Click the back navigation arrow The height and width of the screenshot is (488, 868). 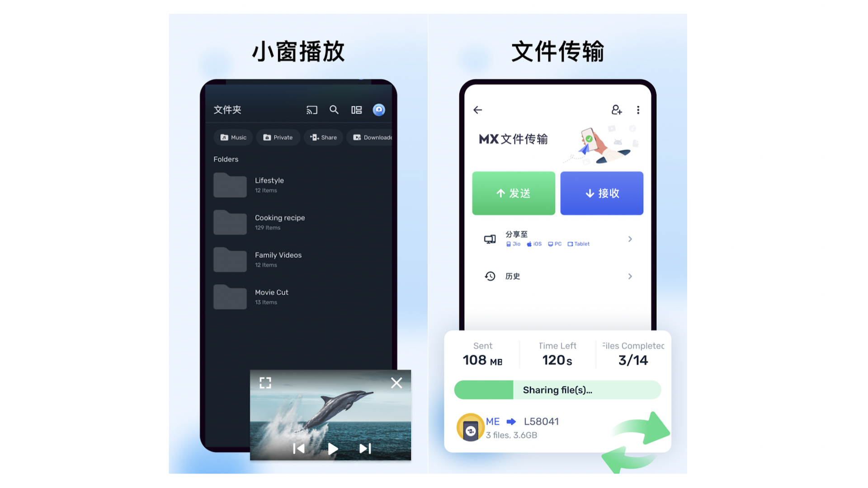(477, 110)
